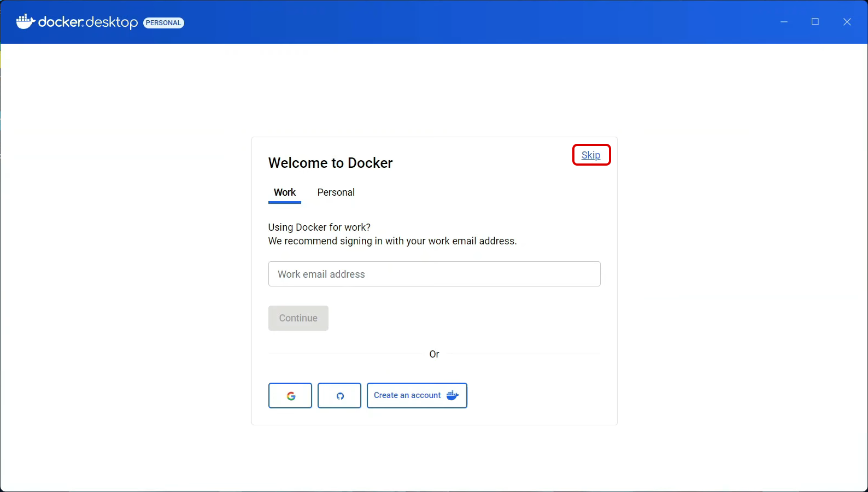Close the Docker Desktop window
The height and width of the screenshot is (492, 868).
click(847, 22)
